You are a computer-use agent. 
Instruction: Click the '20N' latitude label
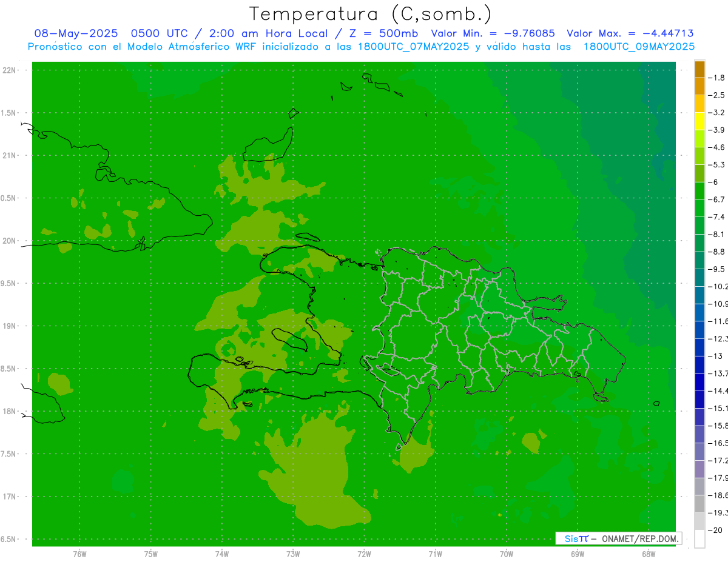[x=10, y=241]
